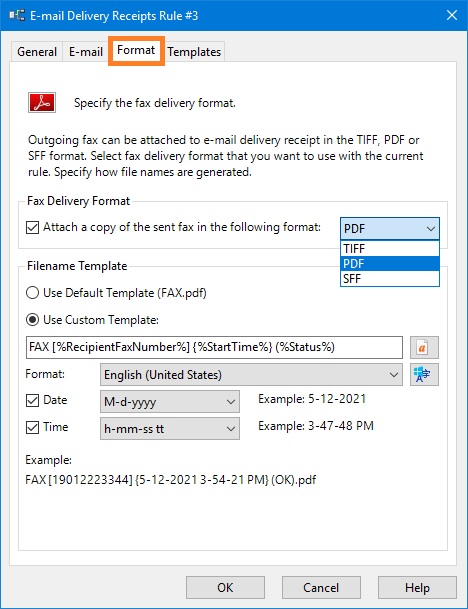Viewport: 468px width, 609px height.
Task: Click the app icon in title bar
Action: tap(17, 16)
